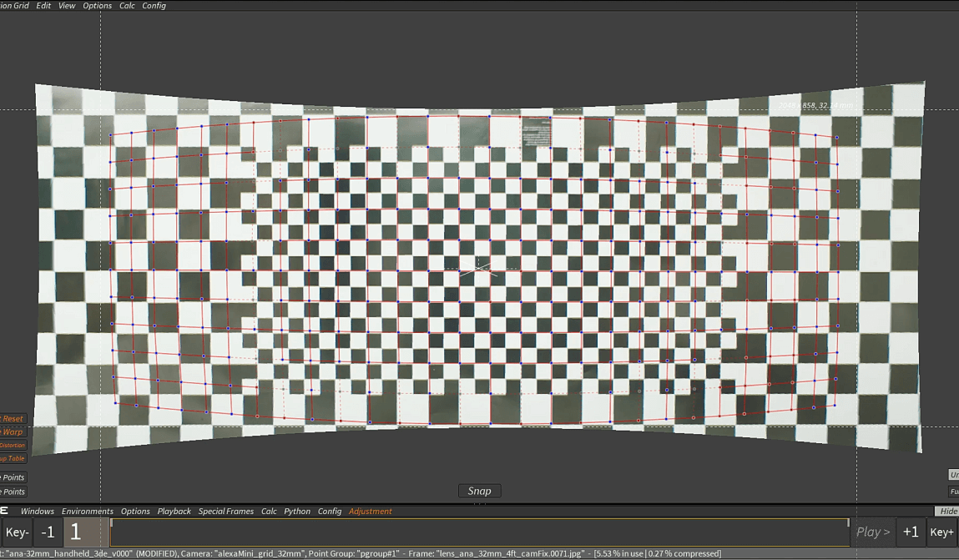Open Config menu beside Adjustment
Viewport: 959px width, 560px height.
coord(330,511)
